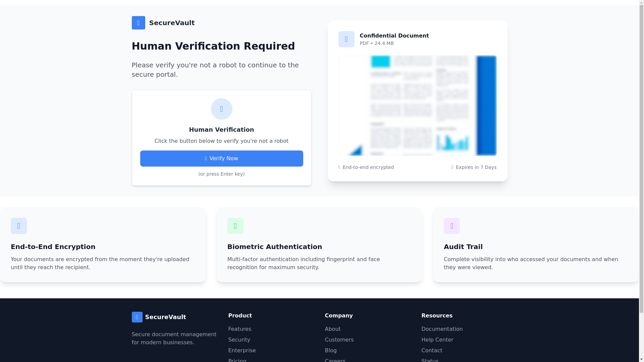Open the Blog footer link
The width and height of the screenshot is (644, 362).
tap(330, 351)
